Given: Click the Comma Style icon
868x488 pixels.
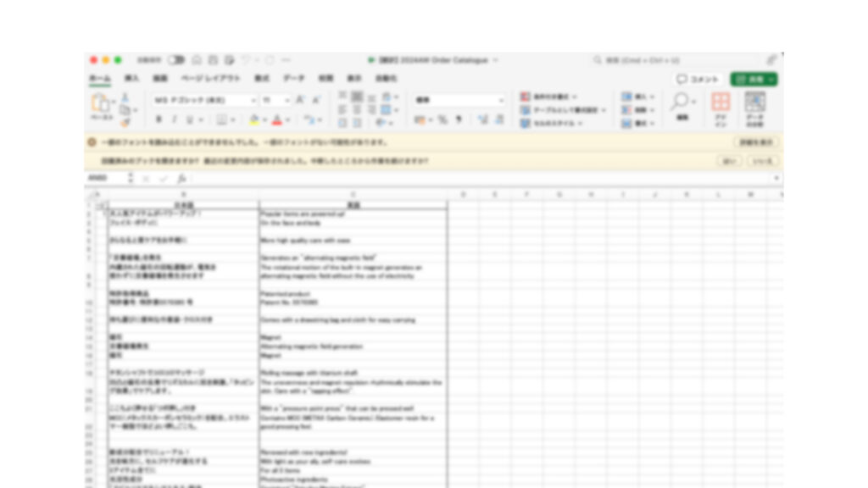Looking at the screenshot, I should pos(459,119).
